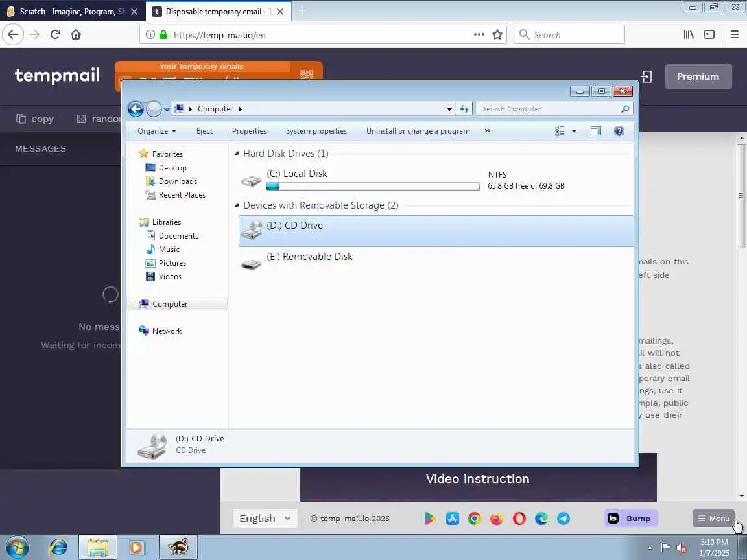Click the muted volume tray icon

coord(682,548)
